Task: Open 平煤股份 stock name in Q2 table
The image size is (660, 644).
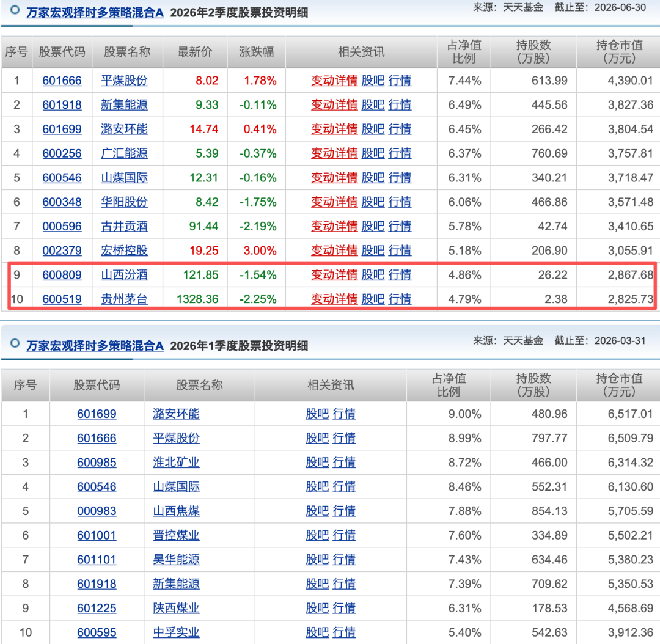Action: 124,81
